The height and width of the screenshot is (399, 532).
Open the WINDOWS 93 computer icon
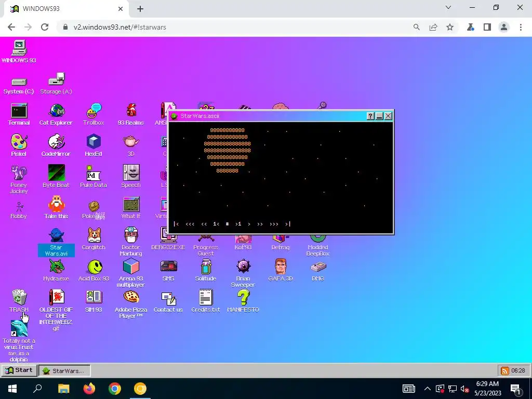click(x=19, y=48)
